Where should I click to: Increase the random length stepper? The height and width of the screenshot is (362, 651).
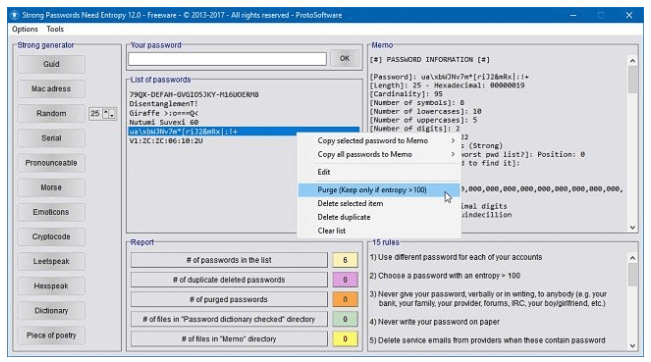pyautogui.click(x=106, y=113)
